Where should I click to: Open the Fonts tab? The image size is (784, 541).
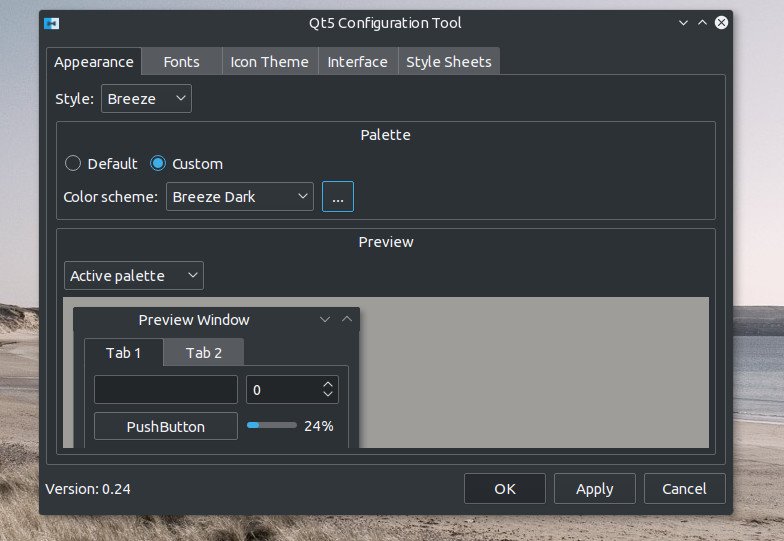click(x=182, y=62)
